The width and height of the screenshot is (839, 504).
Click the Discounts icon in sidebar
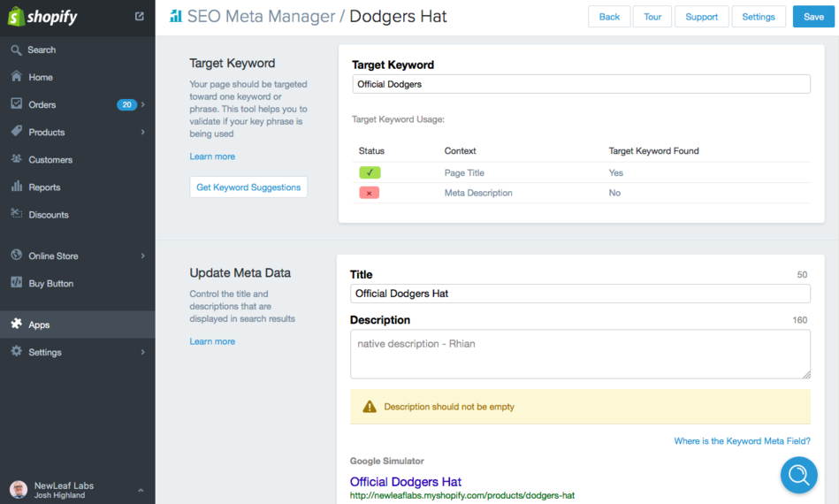16,214
